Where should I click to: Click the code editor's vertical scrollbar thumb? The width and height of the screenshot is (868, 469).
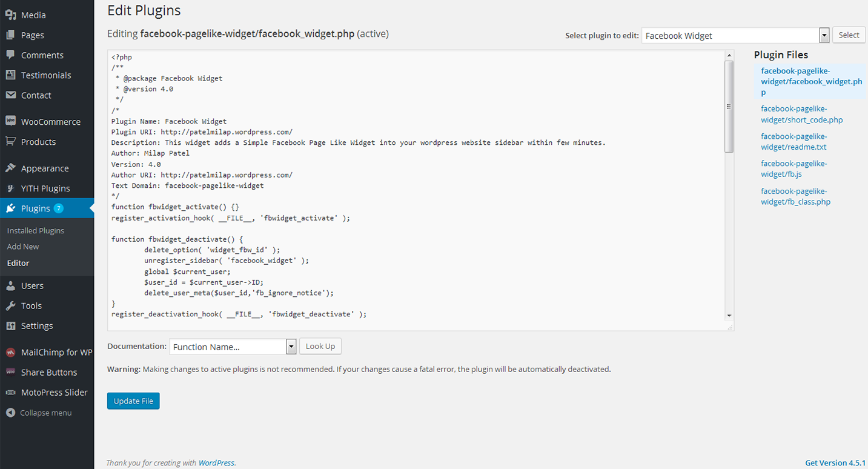click(x=729, y=106)
